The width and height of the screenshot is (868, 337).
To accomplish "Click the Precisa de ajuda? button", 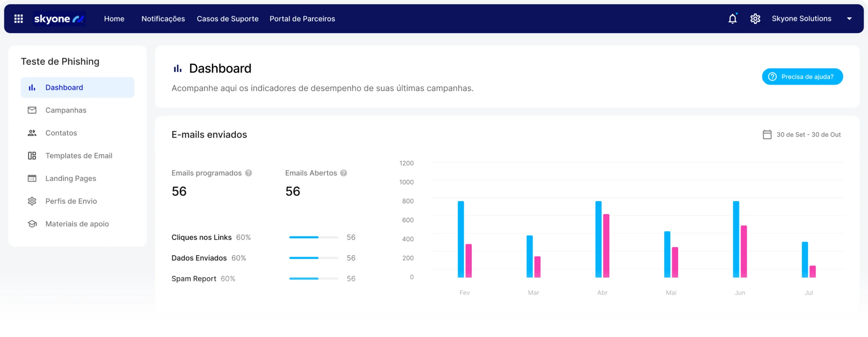I will click(x=802, y=77).
